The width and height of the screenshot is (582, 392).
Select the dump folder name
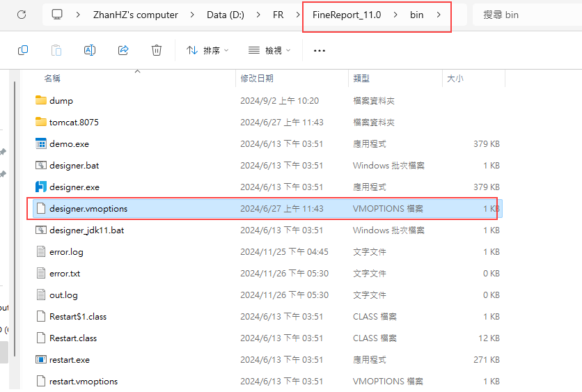point(61,100)
